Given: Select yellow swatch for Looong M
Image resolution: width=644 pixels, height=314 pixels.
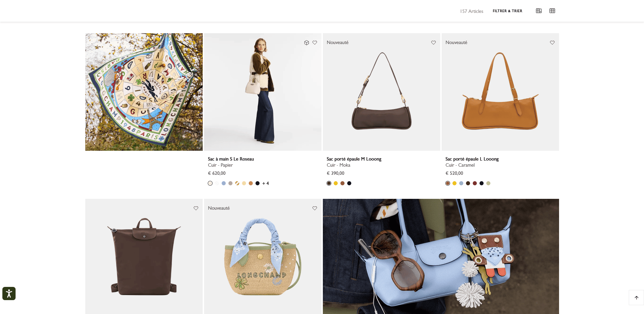Looking at the screenshot, I should (336, 183).
